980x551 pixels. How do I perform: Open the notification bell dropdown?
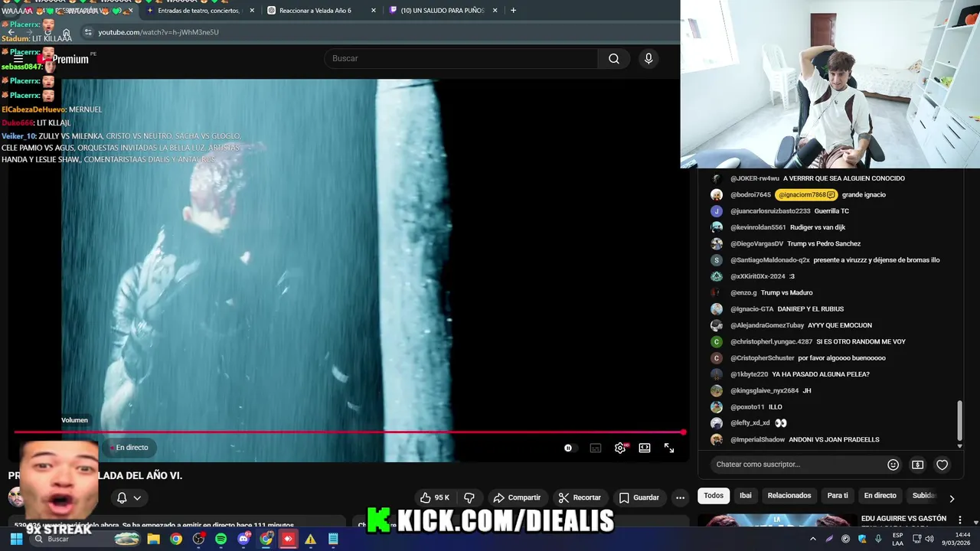pos(129,497)
